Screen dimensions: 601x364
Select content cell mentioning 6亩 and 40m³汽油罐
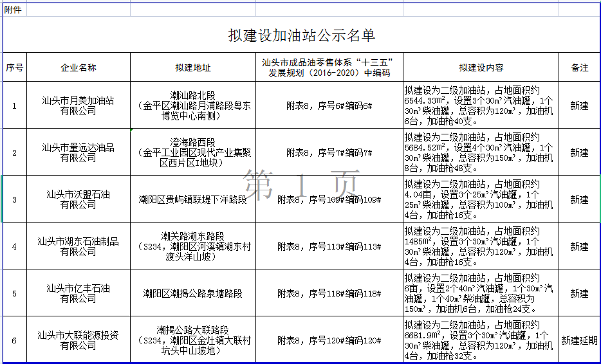[481, 293]
